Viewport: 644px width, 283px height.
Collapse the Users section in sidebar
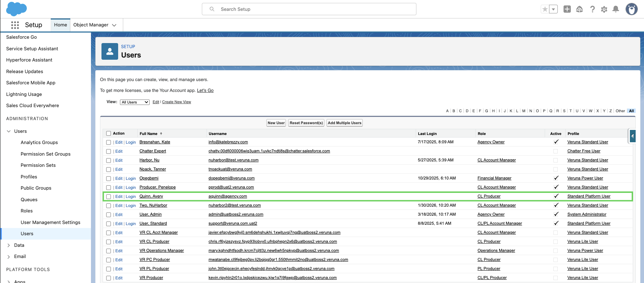click(x=9, y=131)
